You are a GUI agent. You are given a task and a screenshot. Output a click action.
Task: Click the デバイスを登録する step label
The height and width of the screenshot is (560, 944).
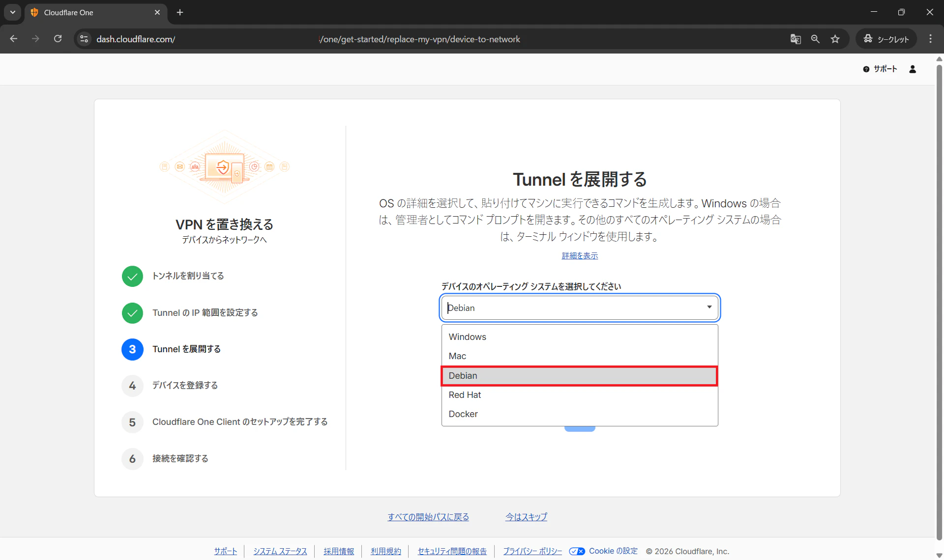coord(185,386)
